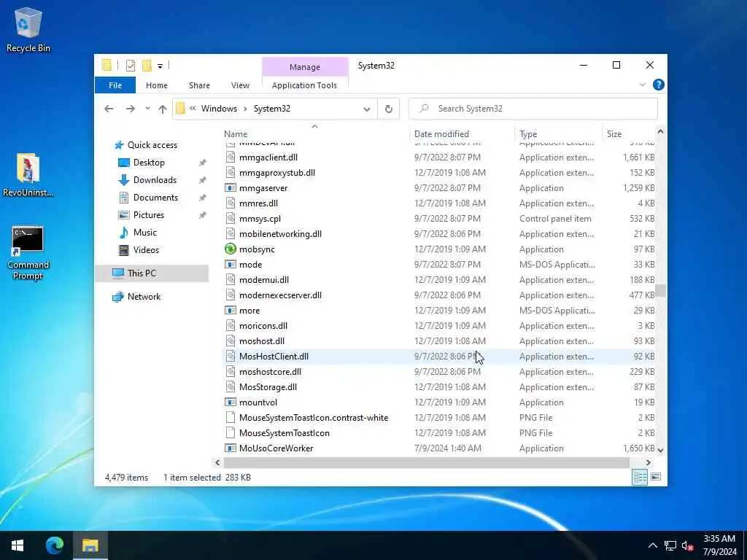Click File Explorer on the taskbar
Viewport: 747px width, 560px height.
point(90,545)
